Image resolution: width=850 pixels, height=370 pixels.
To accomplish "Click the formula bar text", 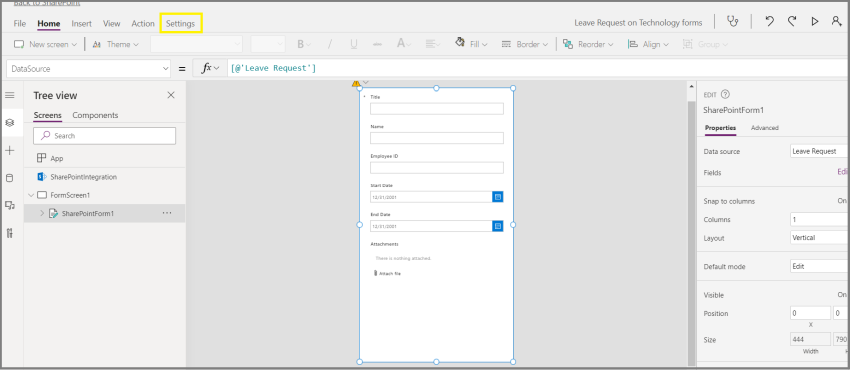I will tap(274, 68).
